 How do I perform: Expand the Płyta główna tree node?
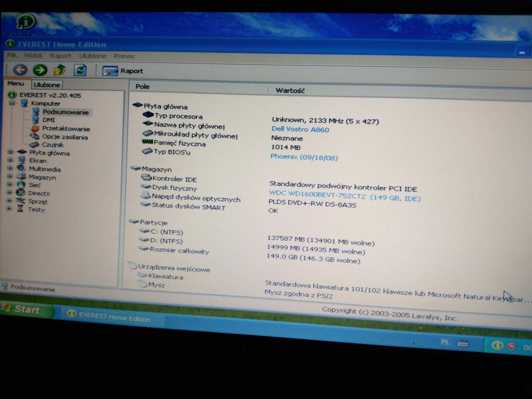(10, 152)
